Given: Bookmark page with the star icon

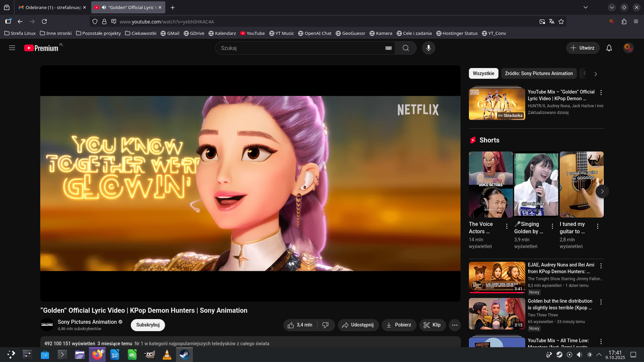Looking at the screenshot, I should pyautogui.click(x=561, y=21).
